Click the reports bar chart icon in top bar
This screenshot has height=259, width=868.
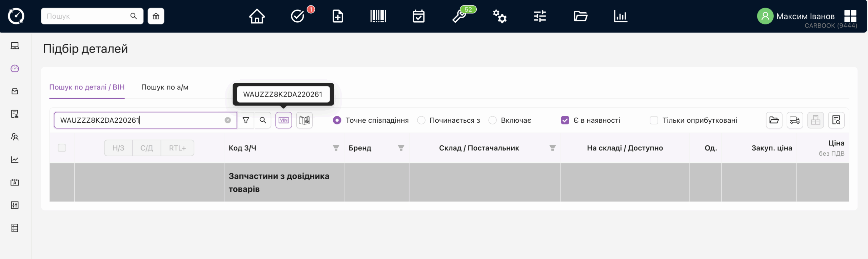click(620, 16)
